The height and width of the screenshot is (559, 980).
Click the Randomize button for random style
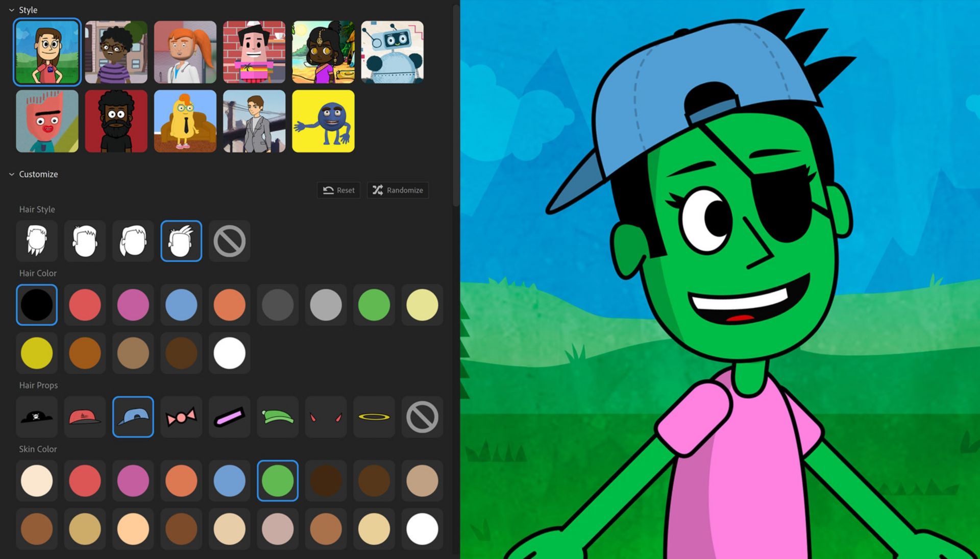(398, 190)
